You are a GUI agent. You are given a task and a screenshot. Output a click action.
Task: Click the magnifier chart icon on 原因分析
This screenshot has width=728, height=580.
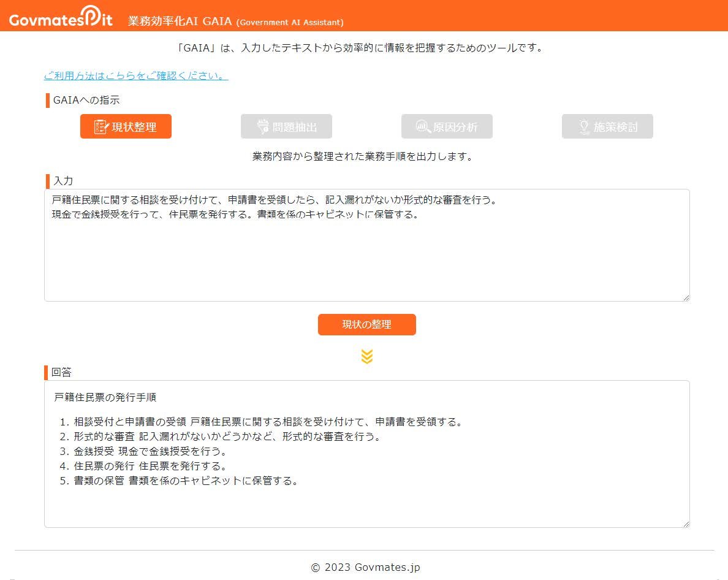423,127
